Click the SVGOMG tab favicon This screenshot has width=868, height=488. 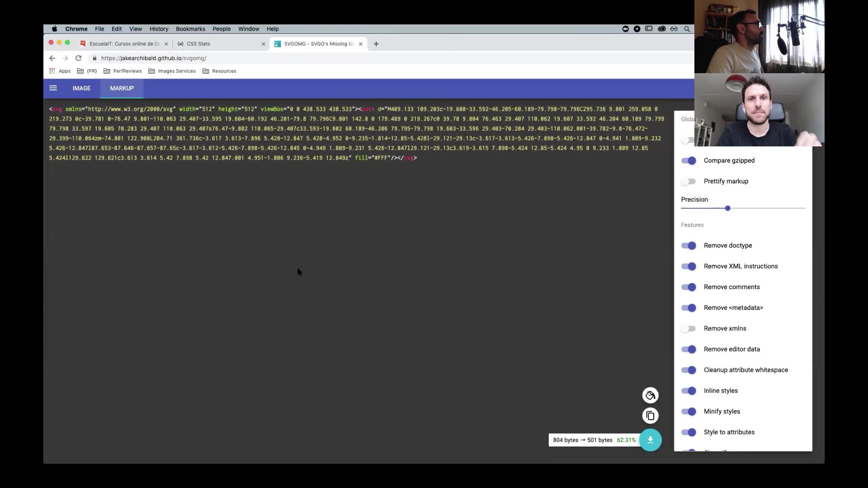tap(278, 44)
